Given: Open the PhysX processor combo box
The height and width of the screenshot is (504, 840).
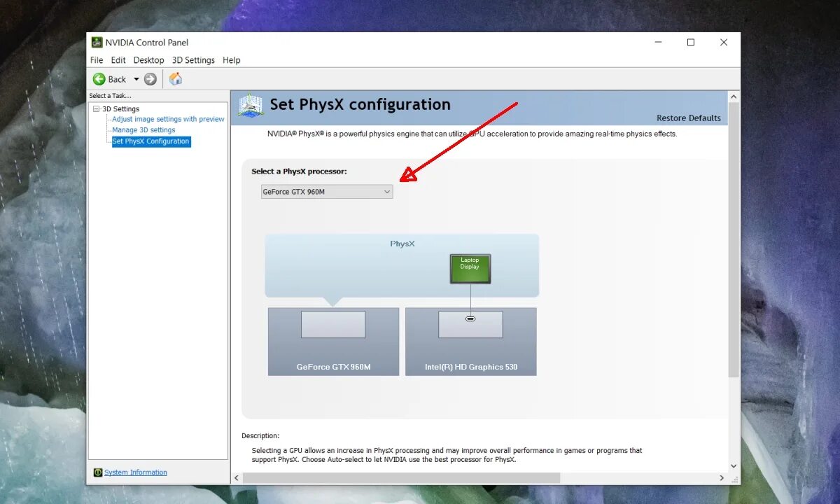Looking at the screenshot, I should pyautogui.click(x=327, y=191).
